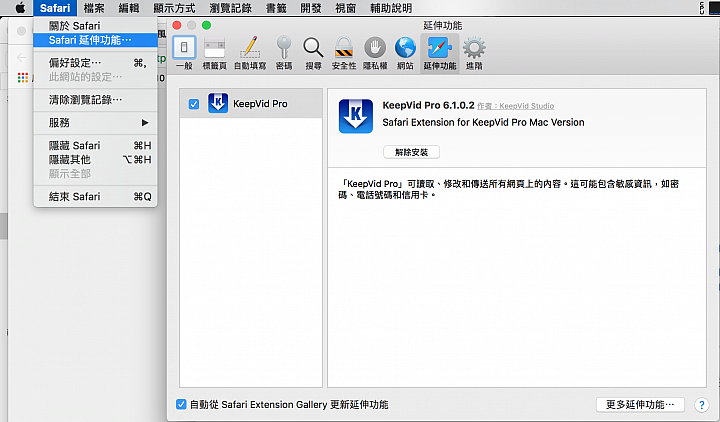Viewport: 720px width, 422px height.
Task: Click the colorful apps grid icon in Safari window
Action: [22, 78]
